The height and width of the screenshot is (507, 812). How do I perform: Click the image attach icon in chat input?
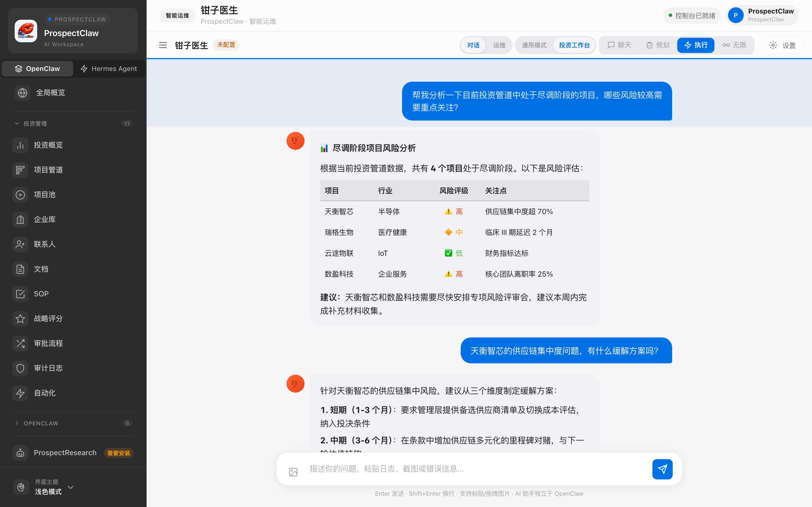point(293,469)
